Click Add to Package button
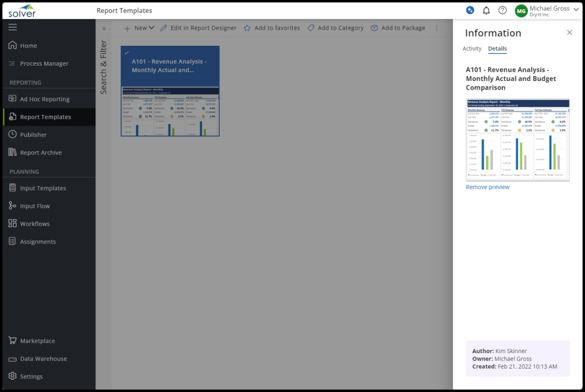Viewport: 585px width, 392px height. point(398,28)
